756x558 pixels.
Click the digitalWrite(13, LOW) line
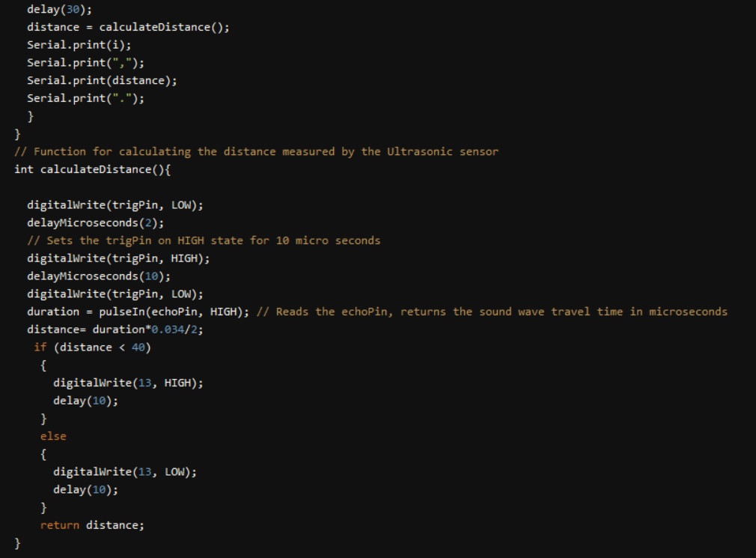tap(124, 472)
